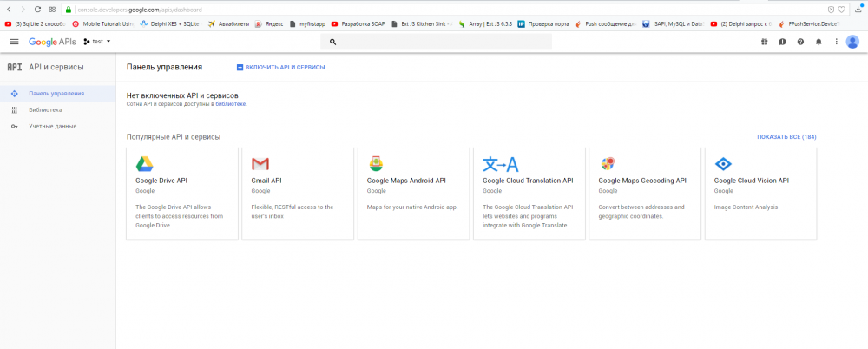
Task: Click the credentials key icon
Action: (15, 126)
